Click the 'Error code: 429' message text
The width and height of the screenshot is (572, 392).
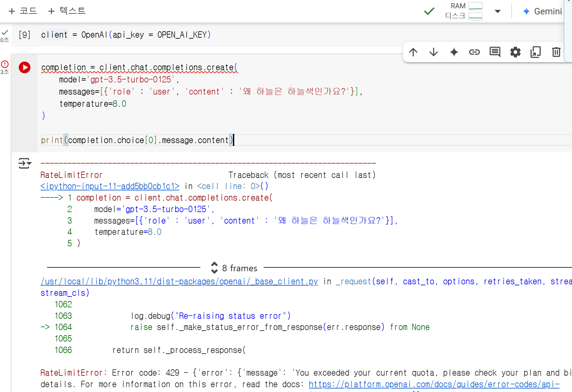pyautogui.click(x=146, y=373)
